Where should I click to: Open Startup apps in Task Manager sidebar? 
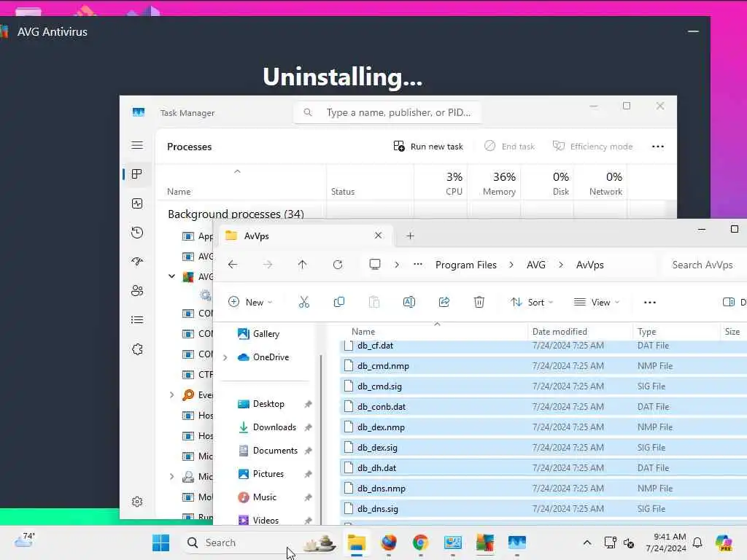[x=137, y=262]
